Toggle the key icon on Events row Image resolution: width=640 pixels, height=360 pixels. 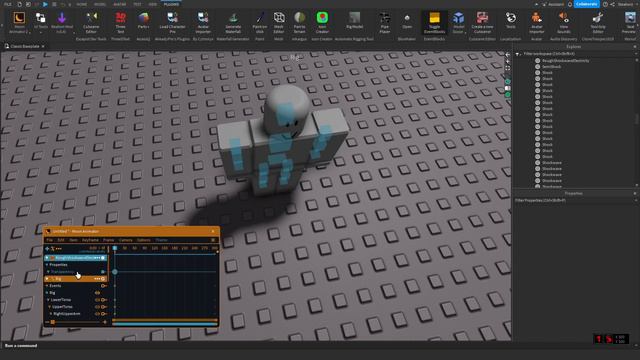(104, 286)
